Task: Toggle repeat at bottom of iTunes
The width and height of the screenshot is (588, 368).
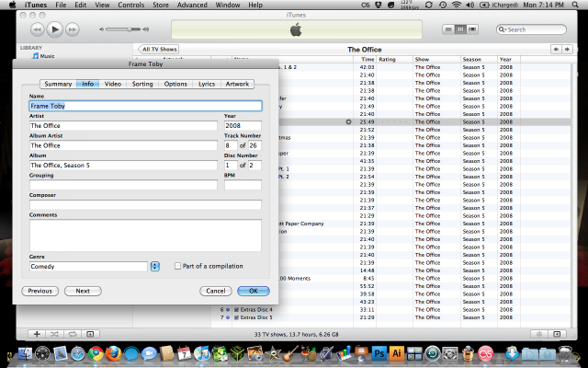Action: pyautogui.click(x=72, y=334)
